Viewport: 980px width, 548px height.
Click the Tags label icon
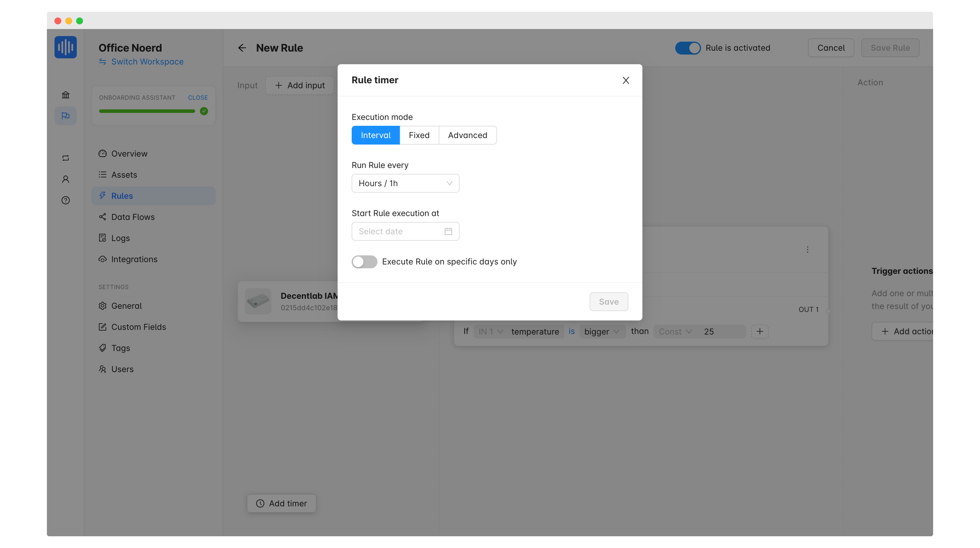tap(102, 348)
